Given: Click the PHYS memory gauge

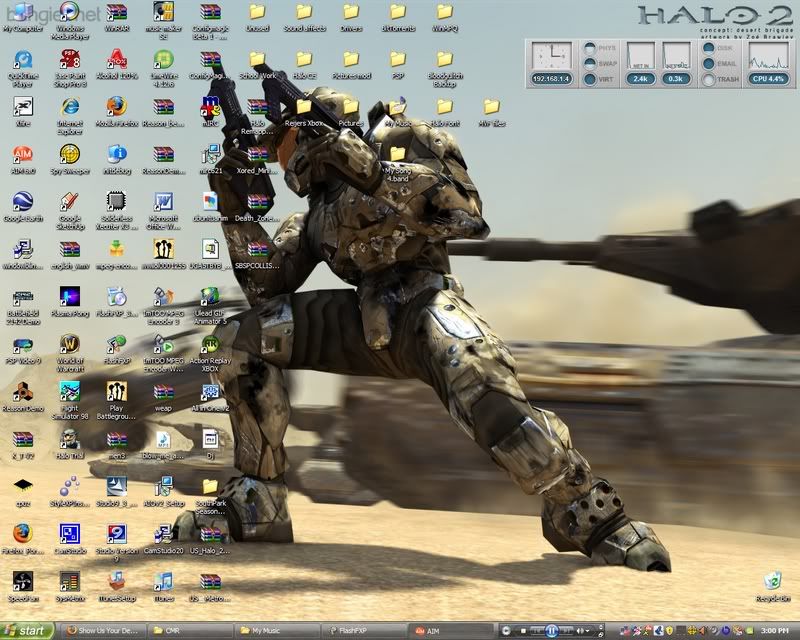Looking at the screenshot, I should pos(590,48).
